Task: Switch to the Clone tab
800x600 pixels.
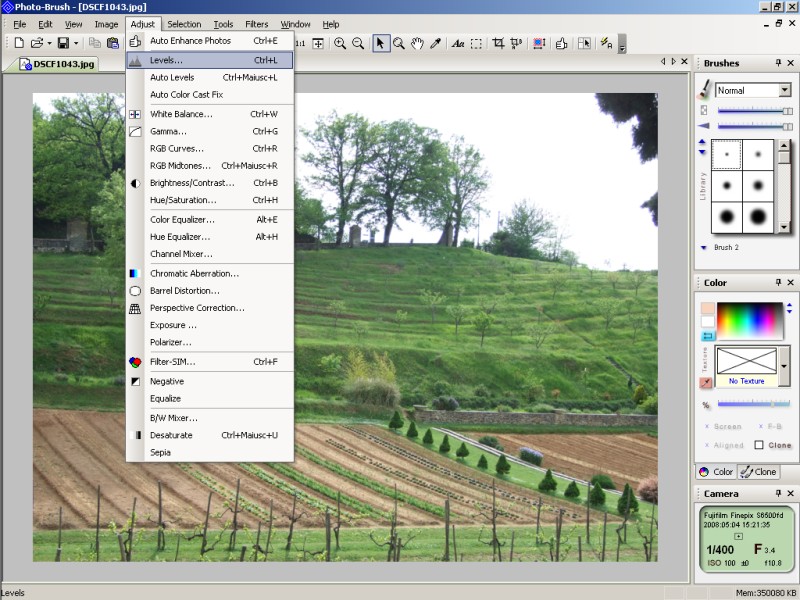Action: (759, 472)
